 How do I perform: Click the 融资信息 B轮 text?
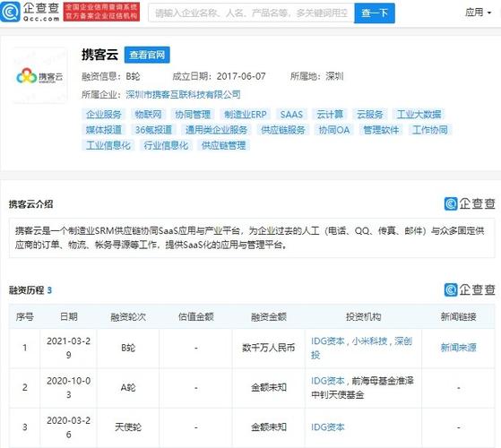pyautogui.click(x=111, y=77)
